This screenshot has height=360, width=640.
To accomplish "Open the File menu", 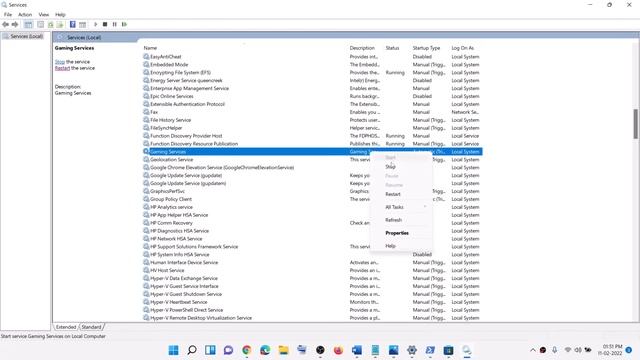I will click(8, 15).
